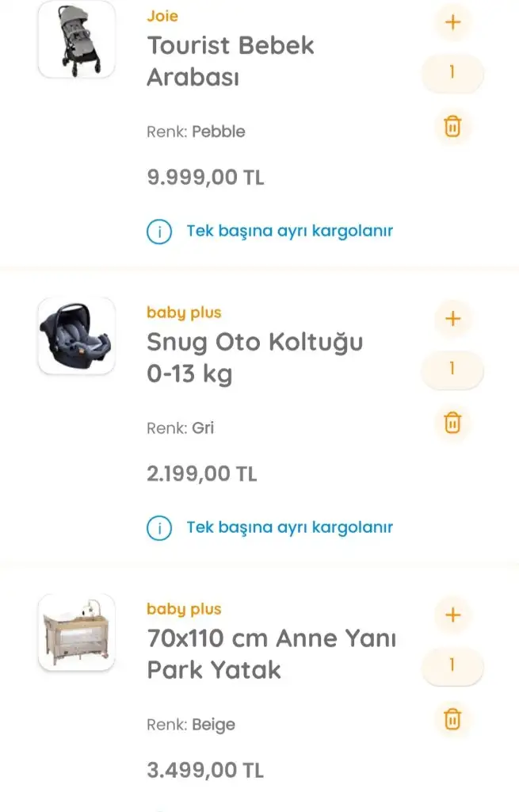Delete Tourist Bebek Arabası from cart
Screen dimensions: 519x812
point(452,126)
